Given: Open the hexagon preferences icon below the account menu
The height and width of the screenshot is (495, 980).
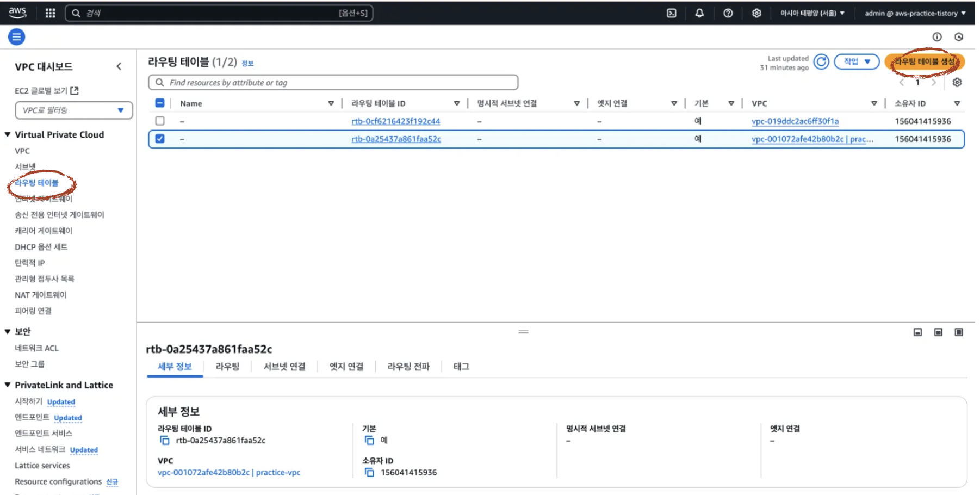Looking at the screenshot, I should 959,37.
